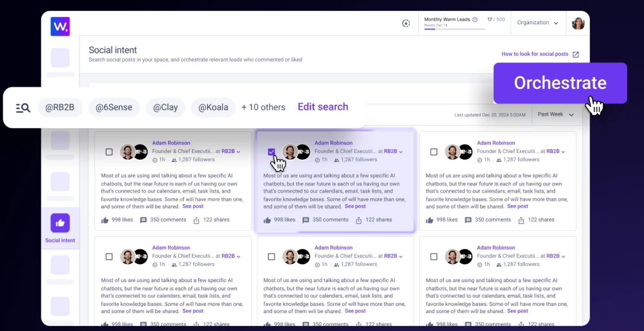This screenshot has width=644, height=331.
Task: Click the external link icon beside How to look
Action: point(576,54)
